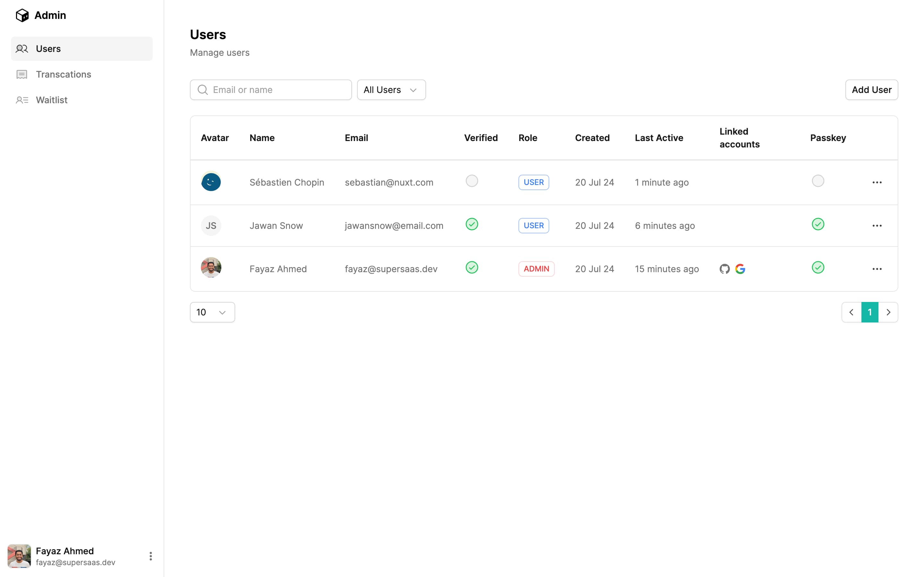This screenshot has width=924, height=577.
Task: Select page 1 in pagination
Action: [x=869, y=312]
